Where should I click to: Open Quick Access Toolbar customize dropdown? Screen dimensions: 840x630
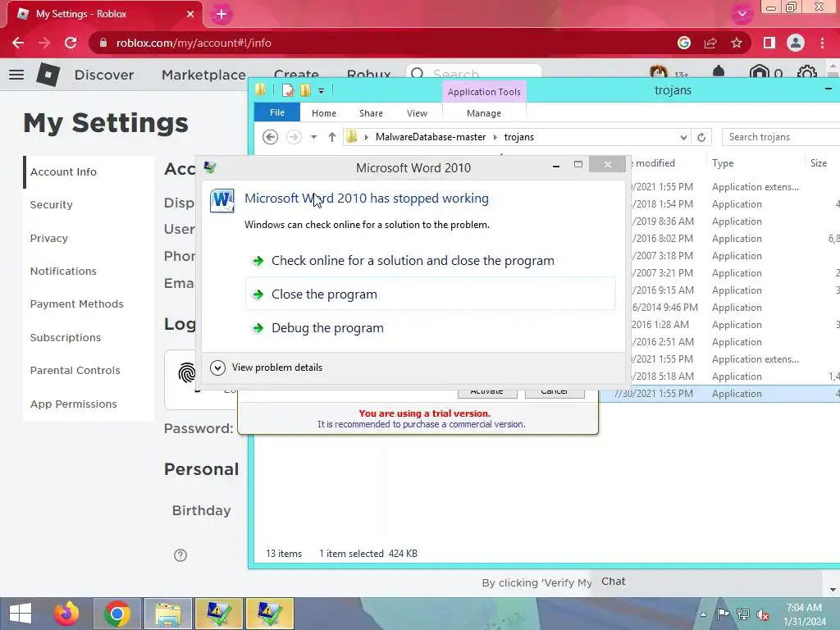click(x=321, y=91)
